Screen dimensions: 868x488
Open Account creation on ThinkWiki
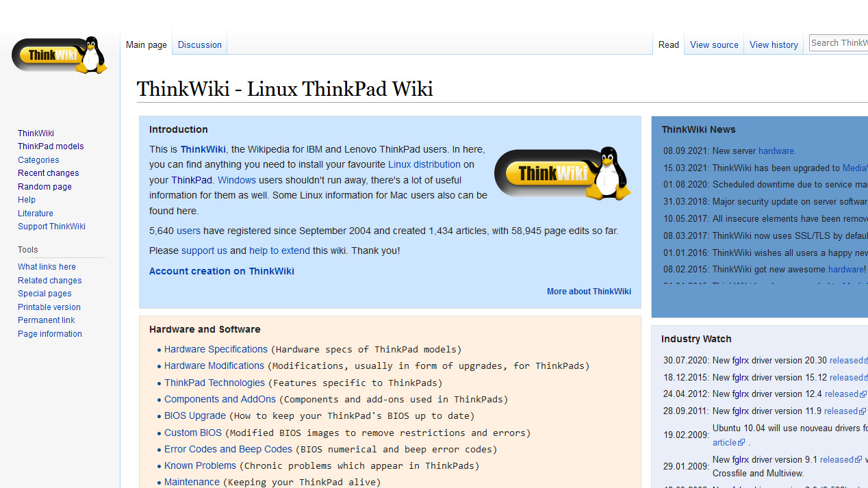(222, 271)
